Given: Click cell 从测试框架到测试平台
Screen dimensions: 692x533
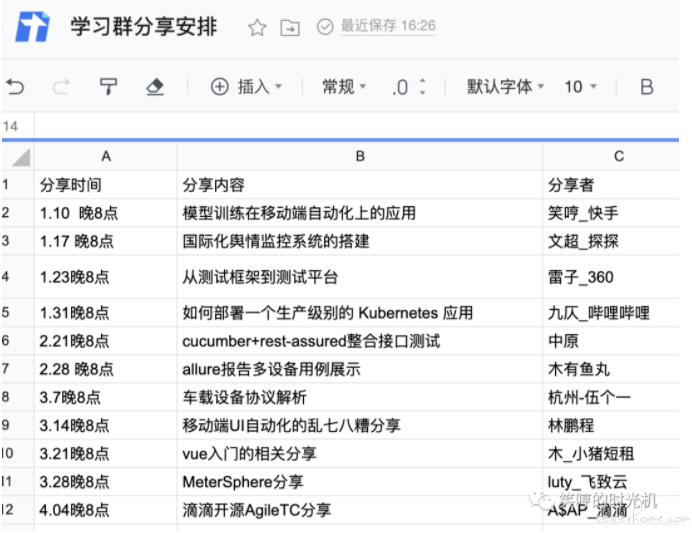Looking at the screenshot, I should [360, 277].
